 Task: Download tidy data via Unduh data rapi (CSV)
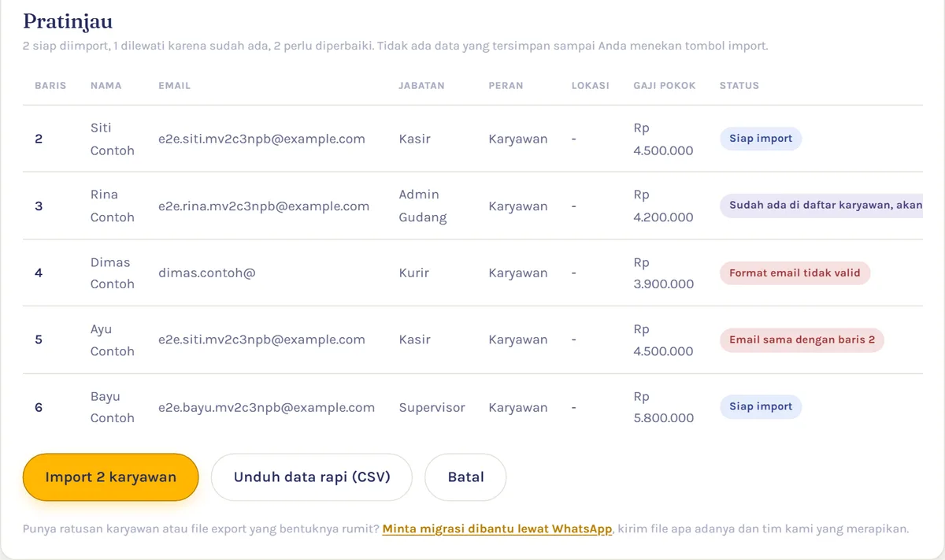[x=312, y=477]
